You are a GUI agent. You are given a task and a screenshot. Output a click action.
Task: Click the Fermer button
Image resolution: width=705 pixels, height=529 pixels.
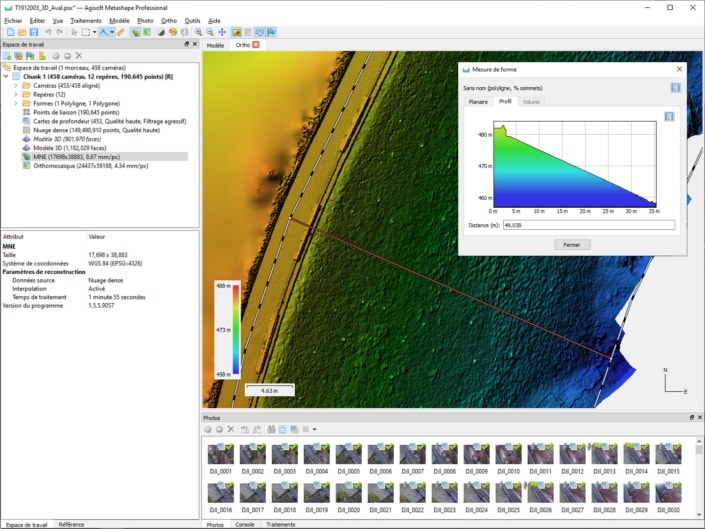(x=572, y=244)
